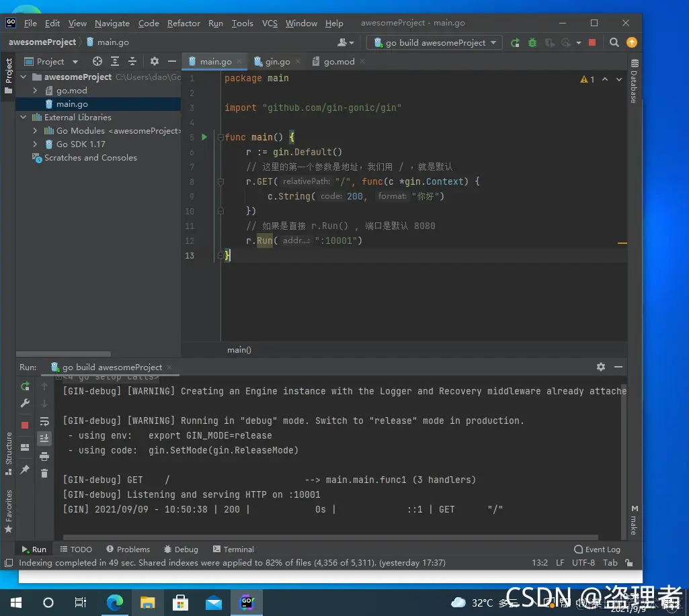
Task: Start debugging with the green bug icon
Action: (x=532, y=42)
